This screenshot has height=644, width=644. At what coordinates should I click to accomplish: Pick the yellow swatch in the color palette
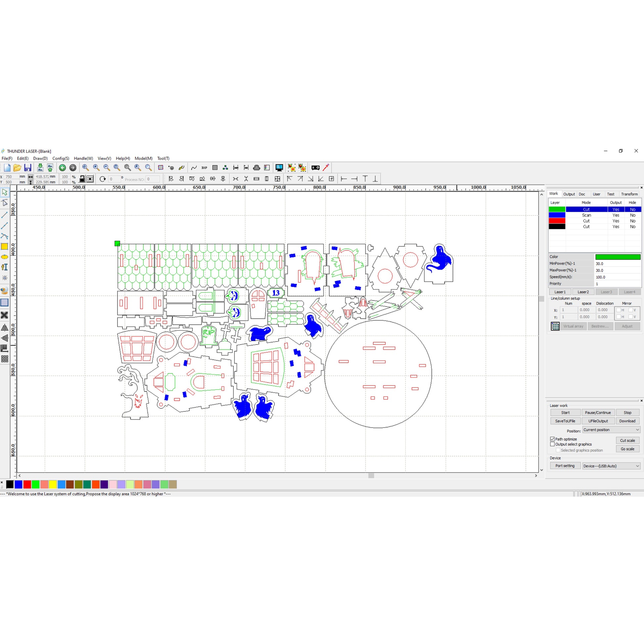pos(53,484)
